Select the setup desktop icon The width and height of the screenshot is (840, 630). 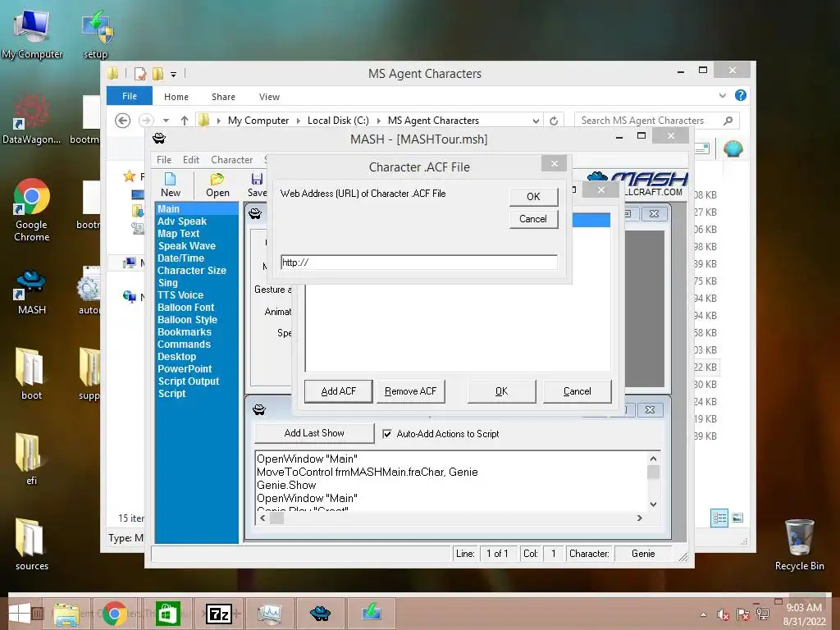click(x=95, y=34)
